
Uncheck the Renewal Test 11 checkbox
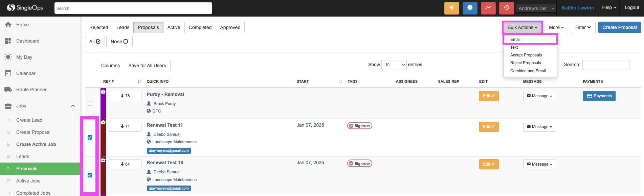click(90, 137)
